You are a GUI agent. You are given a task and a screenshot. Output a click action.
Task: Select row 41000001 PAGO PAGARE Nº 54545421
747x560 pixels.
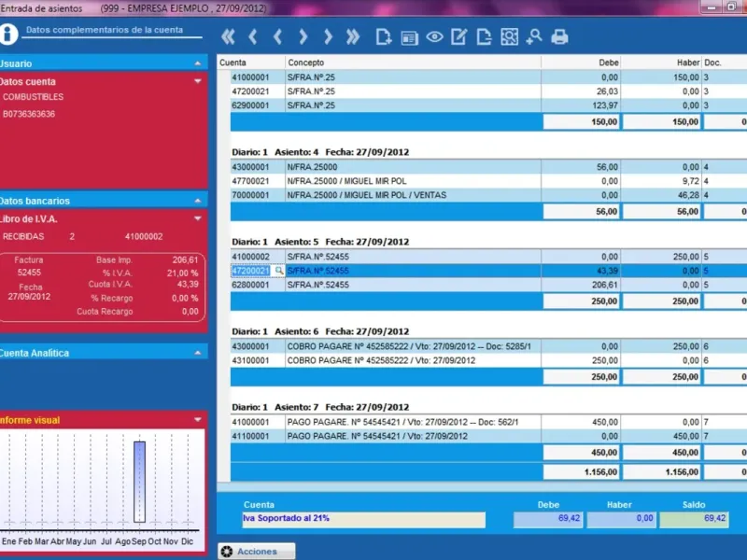[488, 422]
